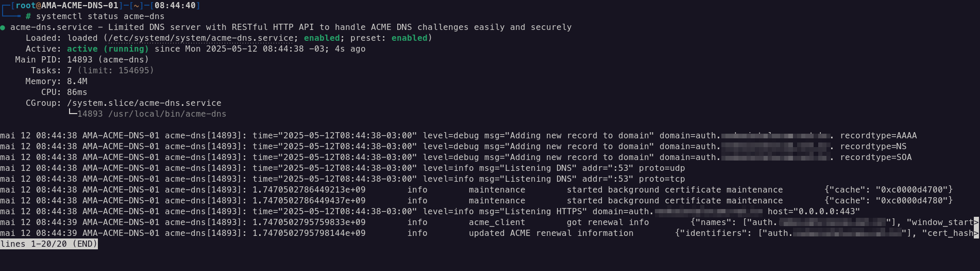This screenshot has width=980, height=271.
Task: Click the systemctl status acme-dns command
Action: 100,17
